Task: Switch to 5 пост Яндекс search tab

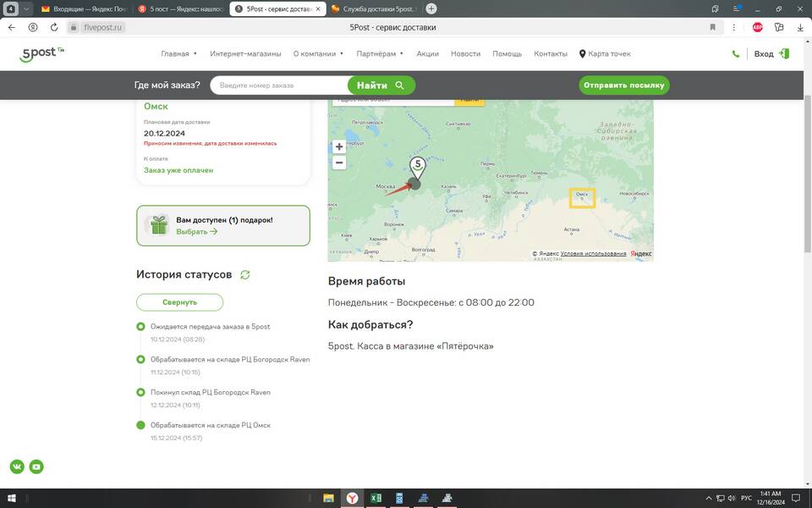Action: pos(181,8)
